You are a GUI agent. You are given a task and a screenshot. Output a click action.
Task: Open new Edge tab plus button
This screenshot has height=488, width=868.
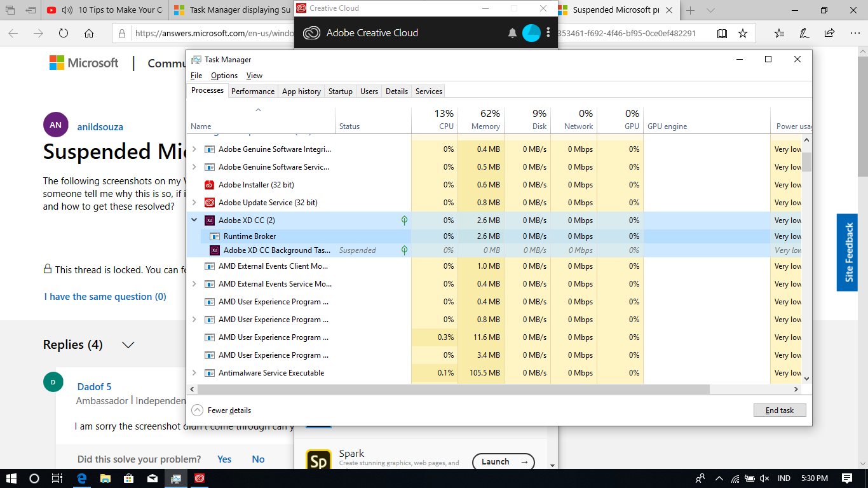(691, 10)
